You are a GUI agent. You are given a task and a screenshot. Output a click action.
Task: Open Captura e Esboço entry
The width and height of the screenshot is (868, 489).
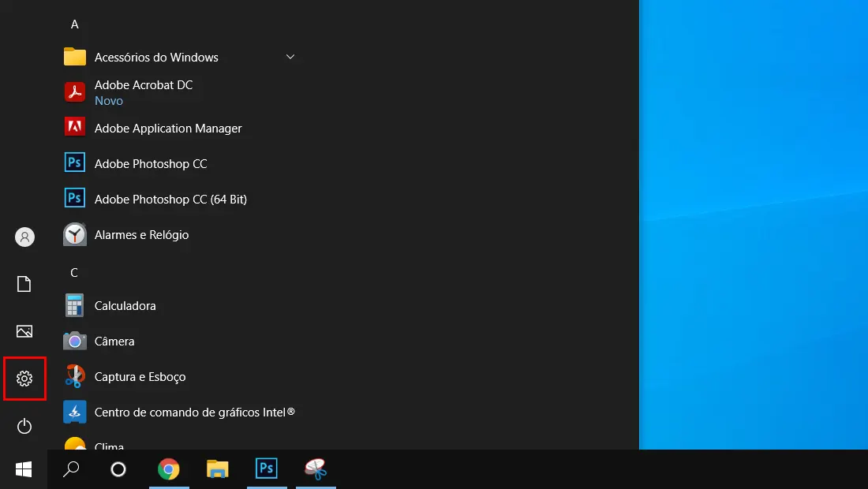180,377
